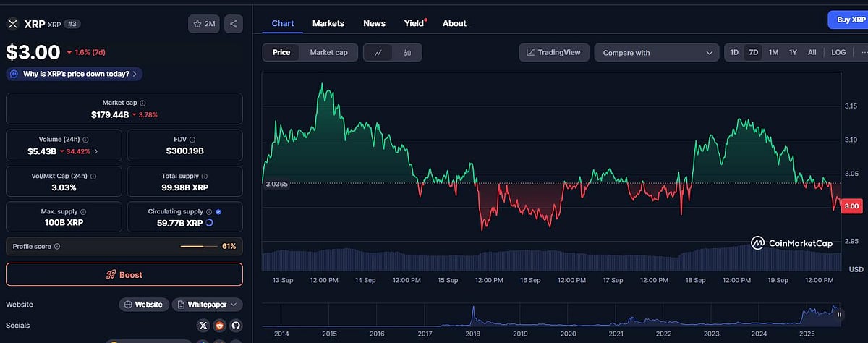Click the verified badge beside Circulating supply
This screenshot has width=868, height=343.
pyautogui.click(x=218, y=211)
